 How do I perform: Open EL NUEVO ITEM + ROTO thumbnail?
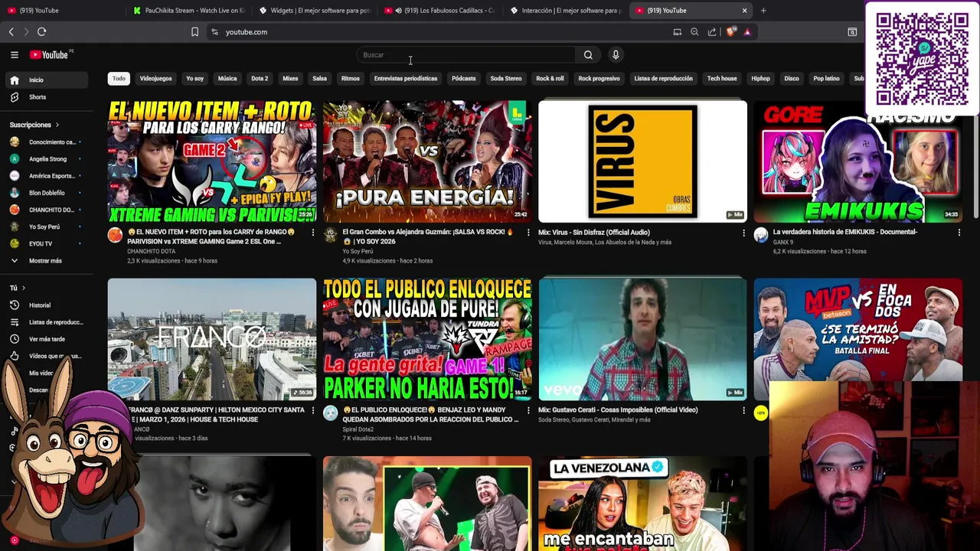(x=212, y=161)
